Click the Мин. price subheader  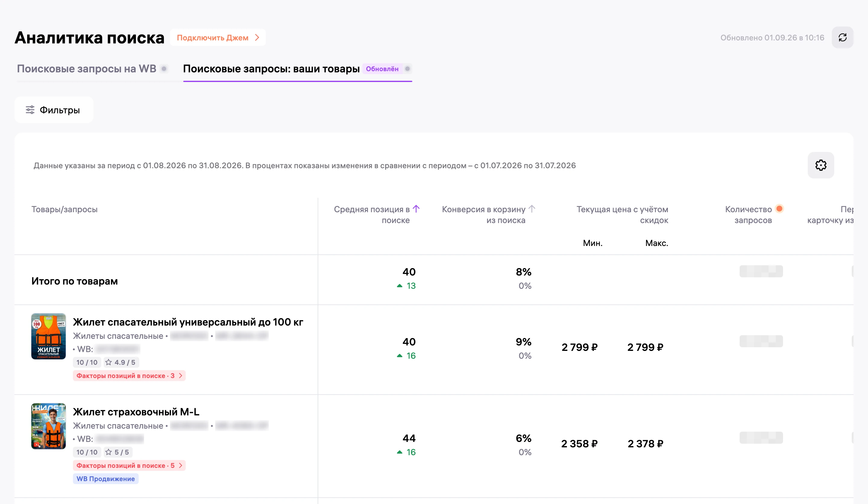pyautogui.click(x=593, y=243)
